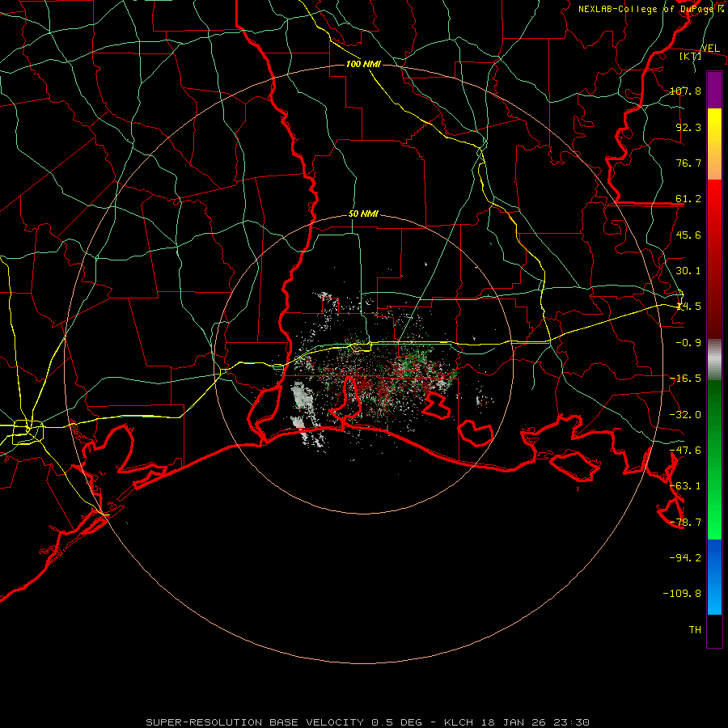728x728 pixels.
Task: Click the "[KT]" units label
Action: click(690, 56)
